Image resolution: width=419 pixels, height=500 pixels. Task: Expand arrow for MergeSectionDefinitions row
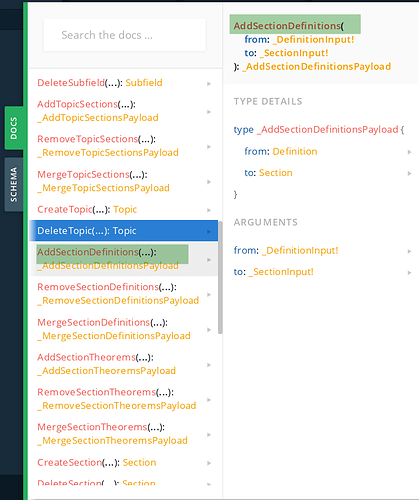pyautogui.click(x=209, y=330)
